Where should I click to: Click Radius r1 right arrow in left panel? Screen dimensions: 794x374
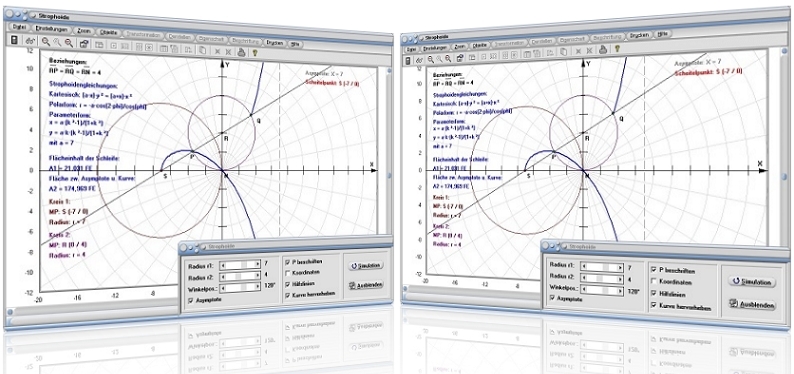[x=257, y=264]
